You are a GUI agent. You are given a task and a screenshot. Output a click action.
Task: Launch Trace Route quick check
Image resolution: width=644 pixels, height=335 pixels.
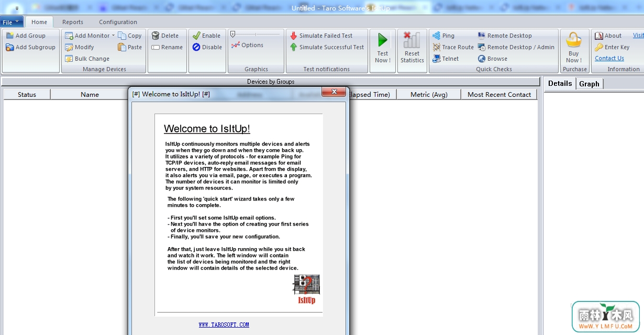(x=453, y=47)
